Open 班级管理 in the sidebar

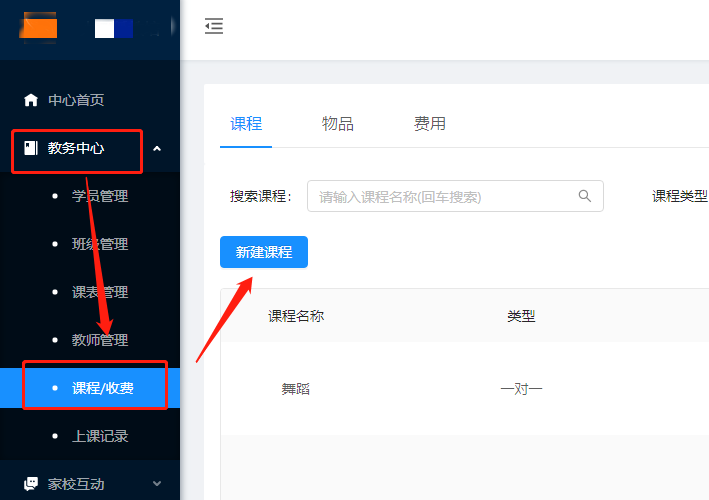pyautogui.click(x=90, y=244)
